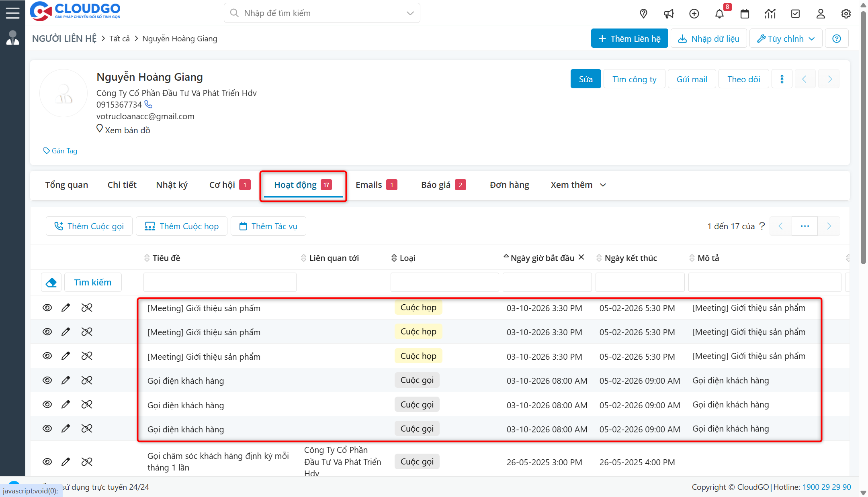Click the Tiêu đề filter input field
The width and height of the screenshot is (868, 497).
click(220, 282)
